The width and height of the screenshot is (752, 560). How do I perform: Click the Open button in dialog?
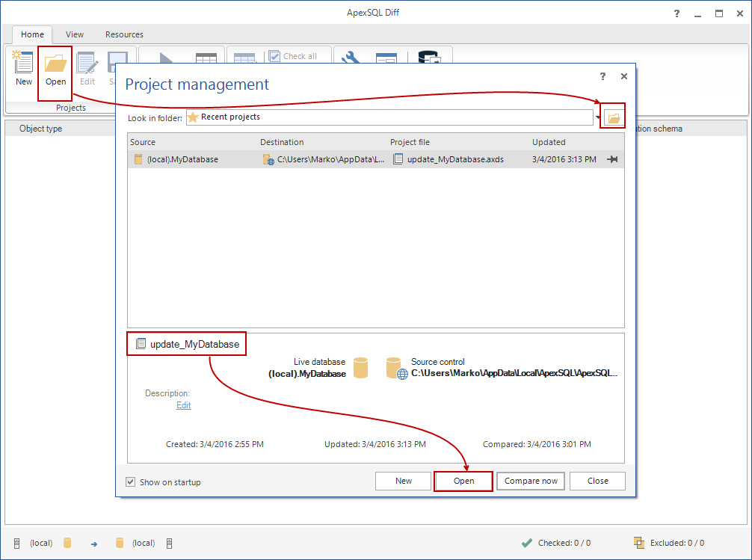coord(463,481)
